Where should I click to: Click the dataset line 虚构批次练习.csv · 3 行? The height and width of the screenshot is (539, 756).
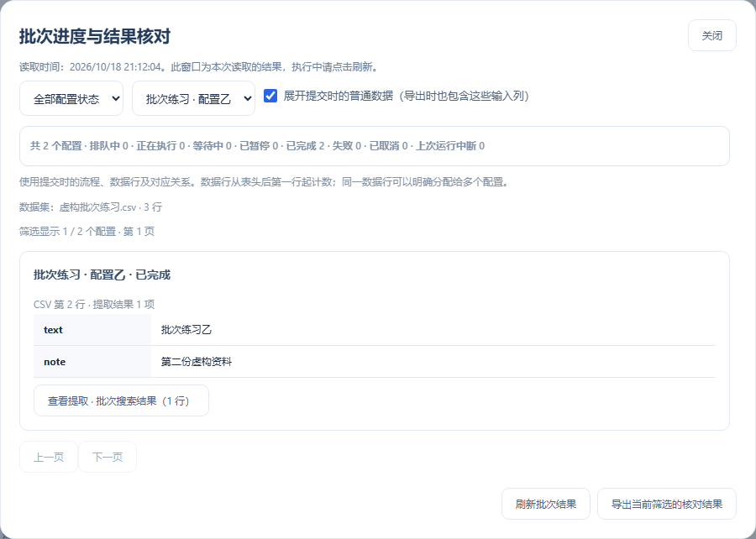pos(91,207)
